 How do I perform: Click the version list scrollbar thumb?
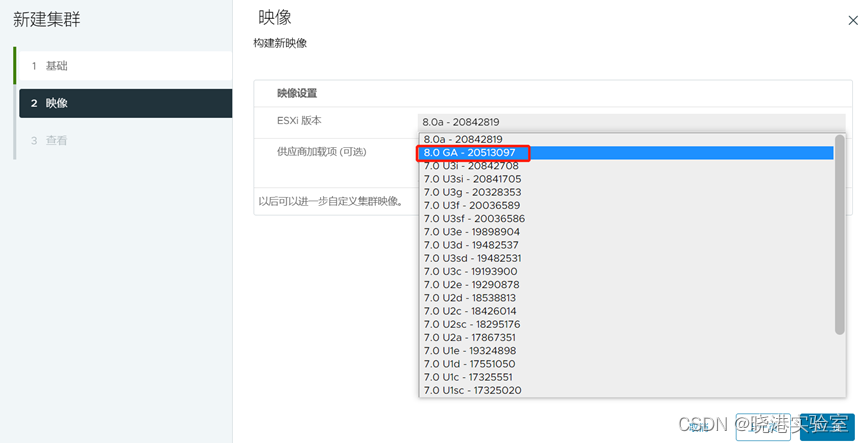pos(840,234)
